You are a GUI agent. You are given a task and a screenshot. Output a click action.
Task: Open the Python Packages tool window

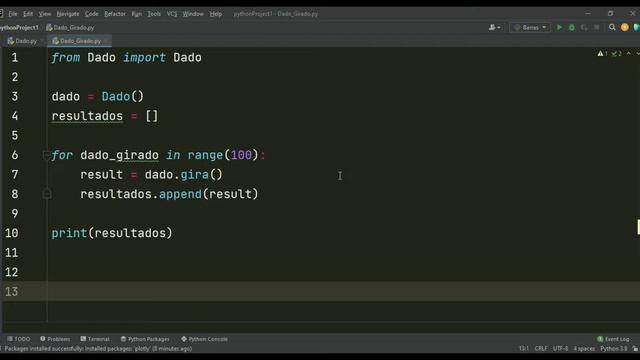(x=145, y=339)
